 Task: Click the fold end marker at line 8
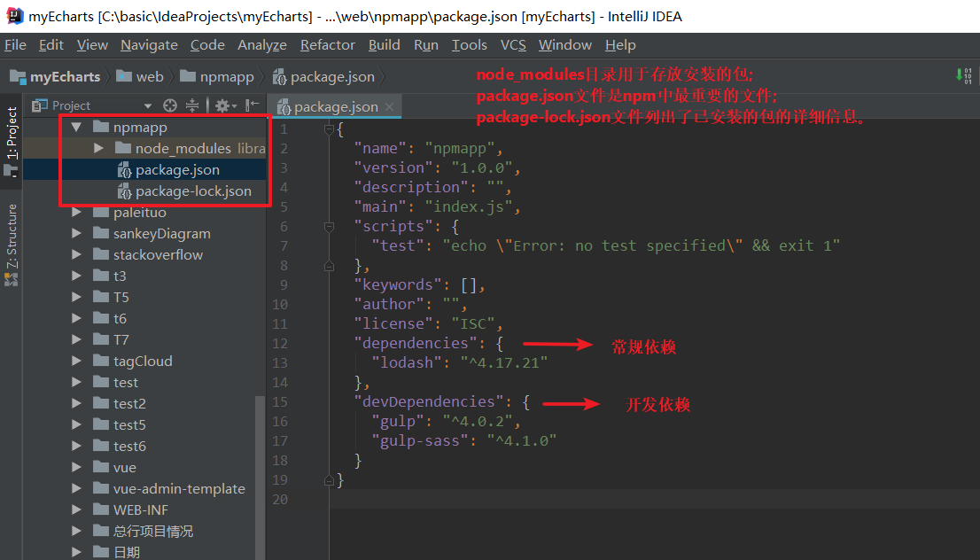coord(329,266)
